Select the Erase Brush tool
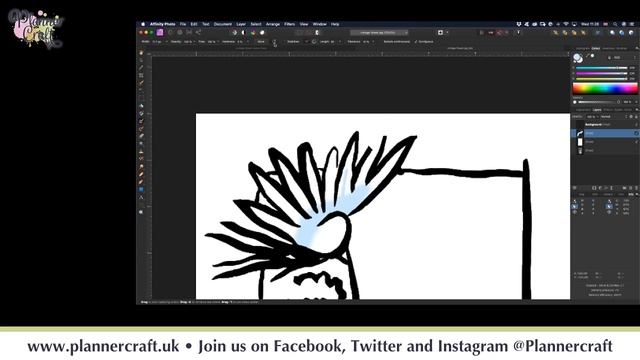Viewport: 640px width, 360px height. (x=141, y=136)
